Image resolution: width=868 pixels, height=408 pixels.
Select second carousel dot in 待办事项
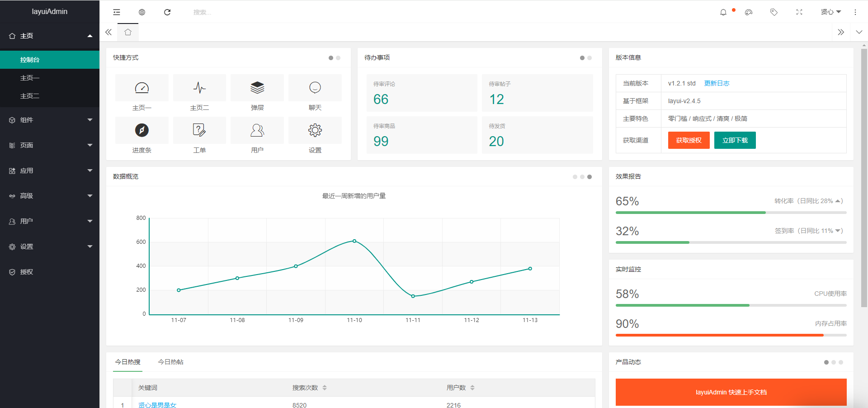(x=590, y=58)
